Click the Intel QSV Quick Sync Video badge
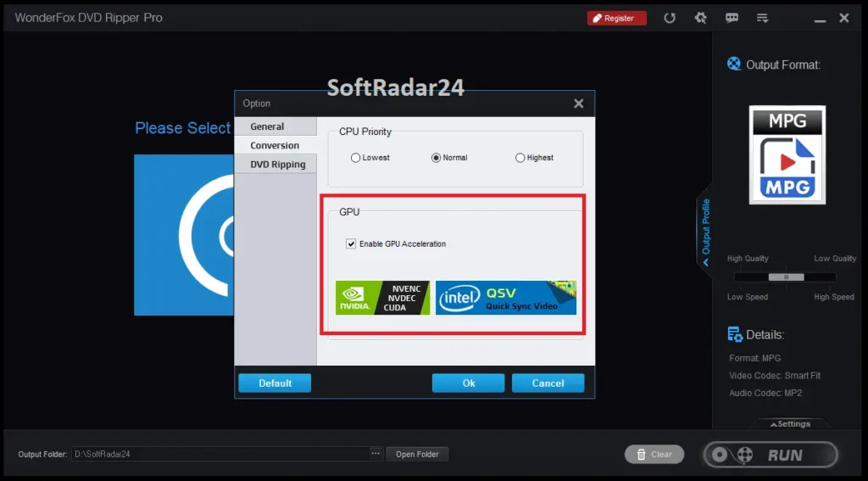 coord(506,298)
